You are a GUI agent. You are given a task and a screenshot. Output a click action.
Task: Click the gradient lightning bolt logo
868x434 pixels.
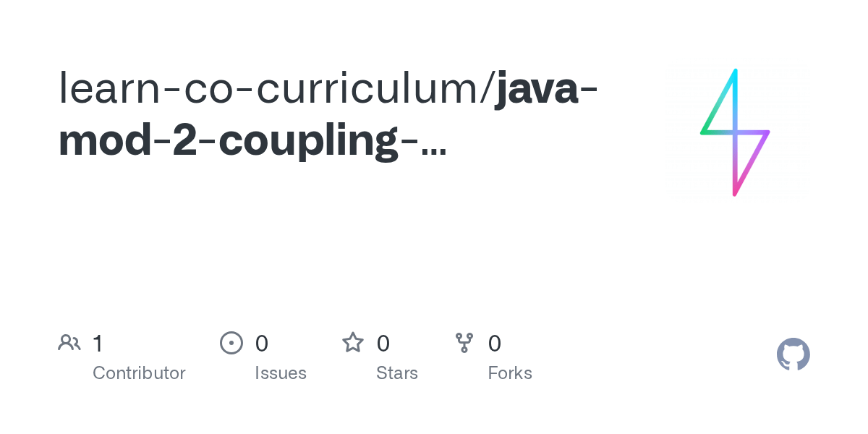click(x=735, y=132)
